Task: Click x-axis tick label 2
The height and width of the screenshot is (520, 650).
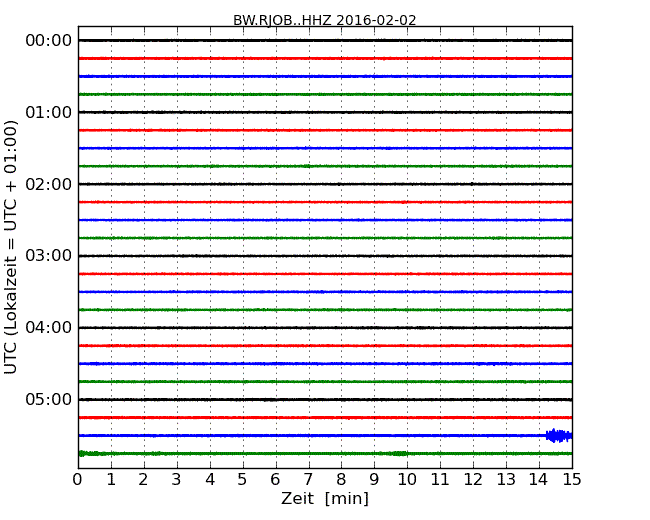Action: click(x=143, y=480)
